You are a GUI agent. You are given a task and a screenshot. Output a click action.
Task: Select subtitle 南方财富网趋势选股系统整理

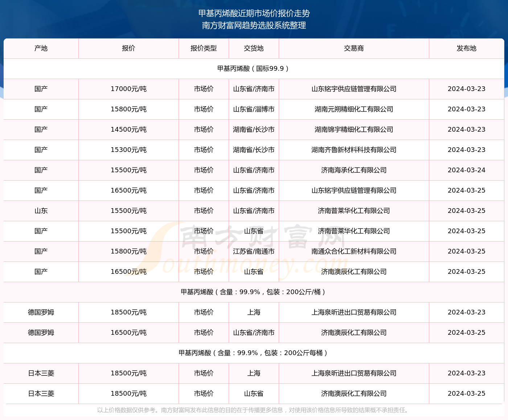(254, 25)
